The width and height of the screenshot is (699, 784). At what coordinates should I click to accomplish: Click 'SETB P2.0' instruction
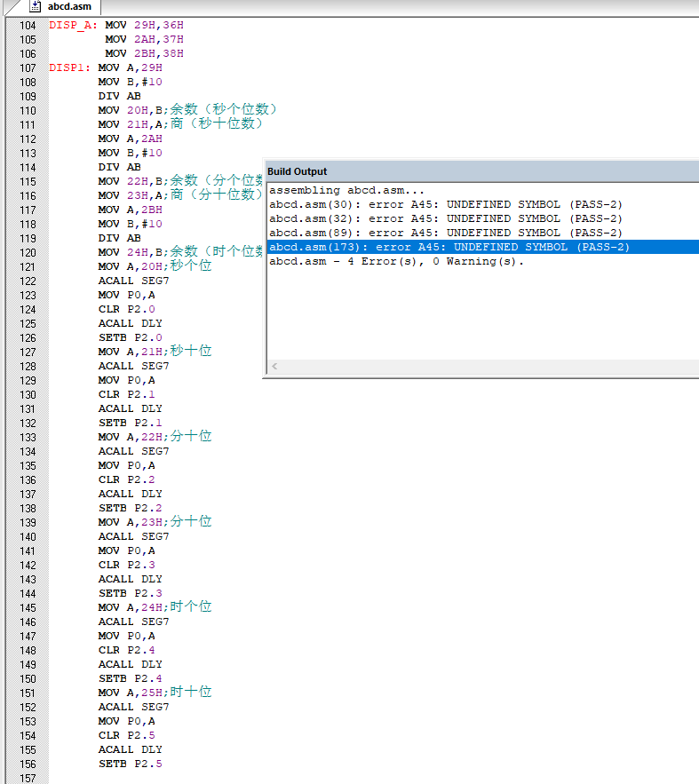130,338
